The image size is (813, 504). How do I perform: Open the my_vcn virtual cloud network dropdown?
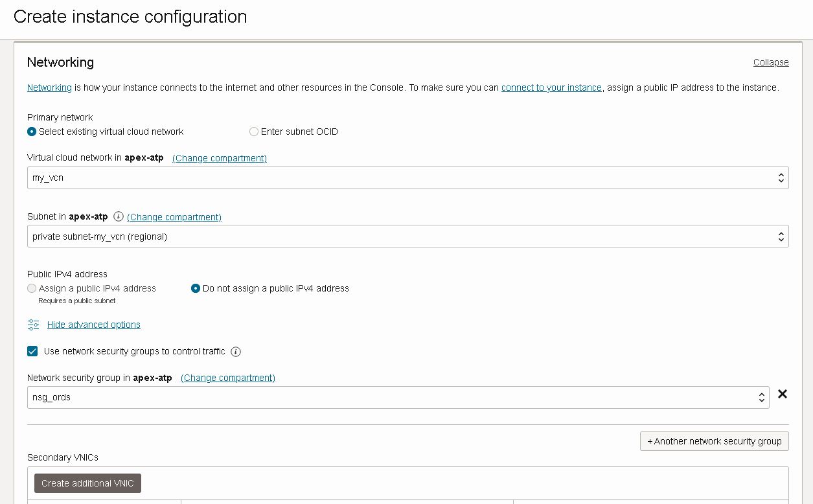tap(407, 178)
